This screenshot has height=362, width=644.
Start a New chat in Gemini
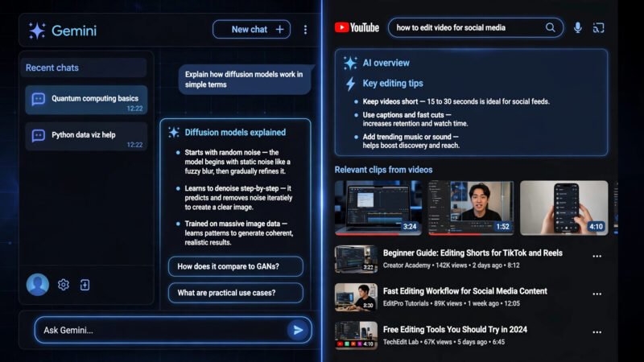251,30
